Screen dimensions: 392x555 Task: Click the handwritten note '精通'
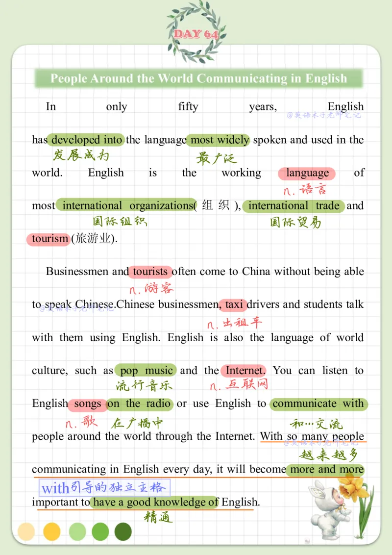coord(158,518)
